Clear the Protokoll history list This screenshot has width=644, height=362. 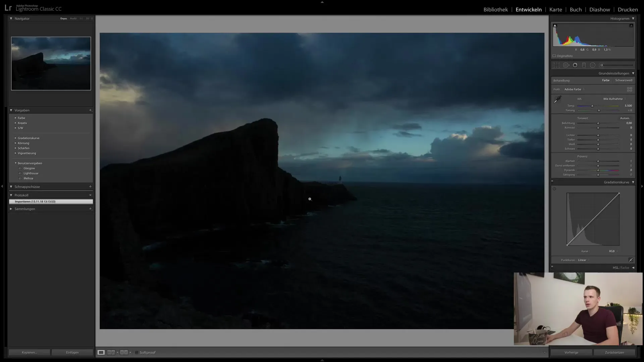(90, 195)
